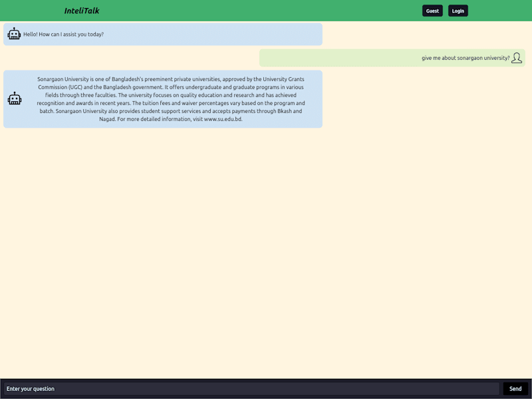
Task: Click the line starting 'Commission (UGC) and the Bangladesh'
Action: pos(171,87)
